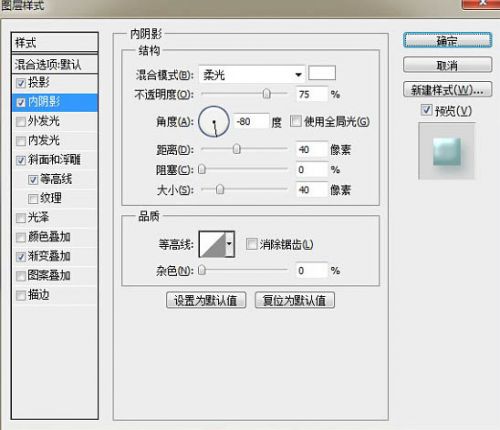Screen dimensions: 500x430
Task: Click the 取消 cancel button
Action: (x=447, y=65)
